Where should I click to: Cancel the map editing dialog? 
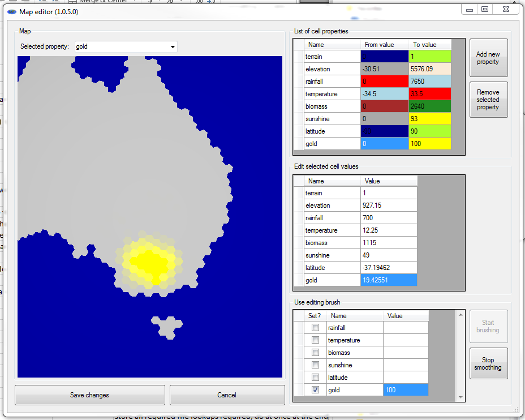227,395
